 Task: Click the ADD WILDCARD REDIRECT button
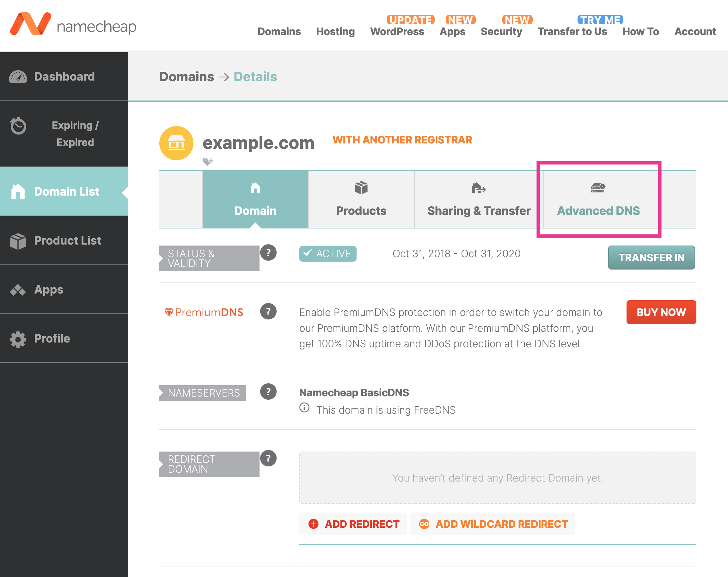tap(492, 524)
